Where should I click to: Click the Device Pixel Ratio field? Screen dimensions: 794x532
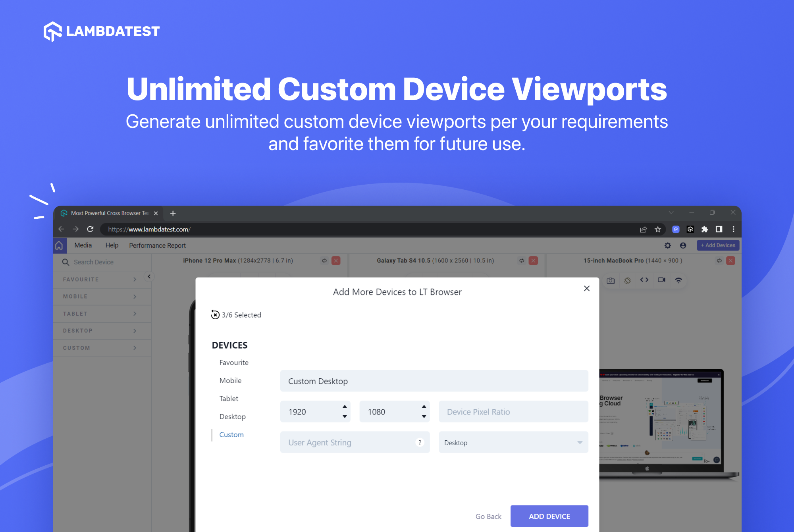(x=513, y=412)
